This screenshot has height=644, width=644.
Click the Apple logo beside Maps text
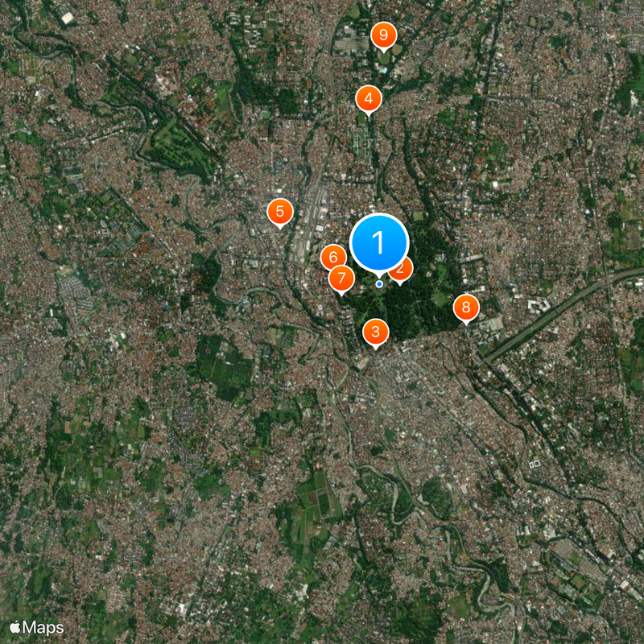[15, 627]
